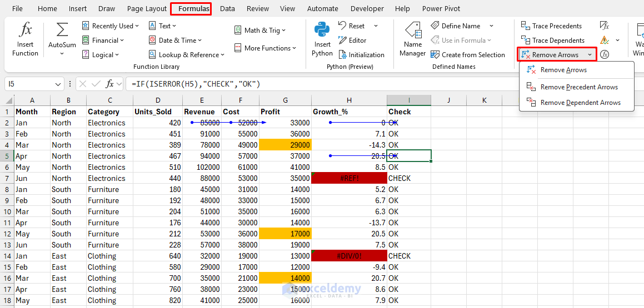Image resolution: width=644 pixels, height=308 pixels.
Task: Switch to the Insert tab
Action: click(x=78, y=9)
